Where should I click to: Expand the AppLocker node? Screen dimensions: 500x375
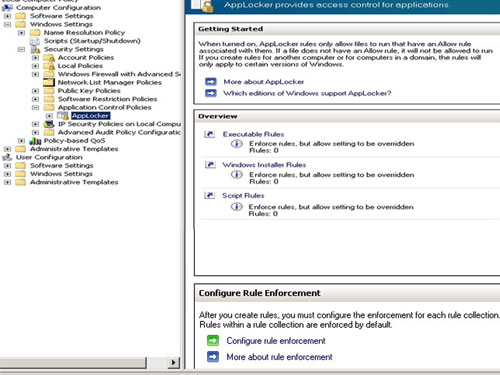[x=49, y=116]
